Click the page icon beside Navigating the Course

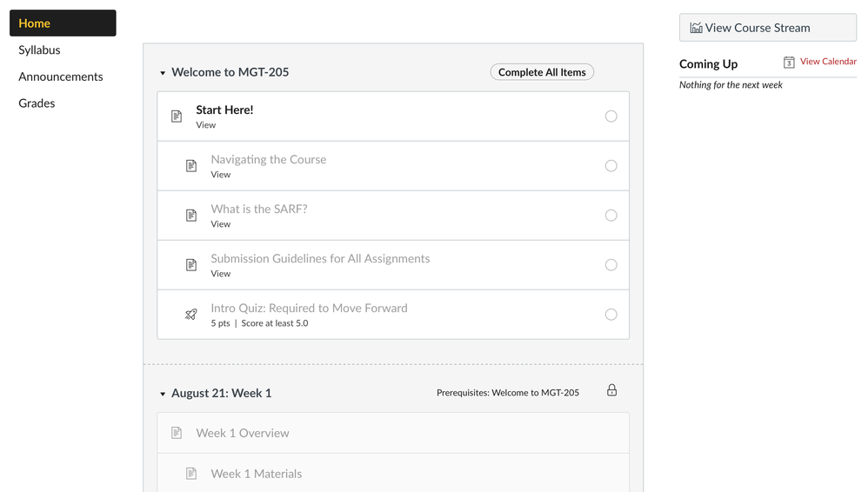point(191,165)
